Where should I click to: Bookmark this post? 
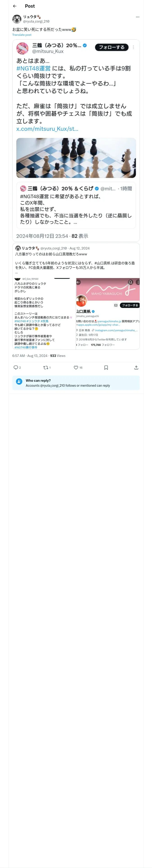[x=106, y=367]
